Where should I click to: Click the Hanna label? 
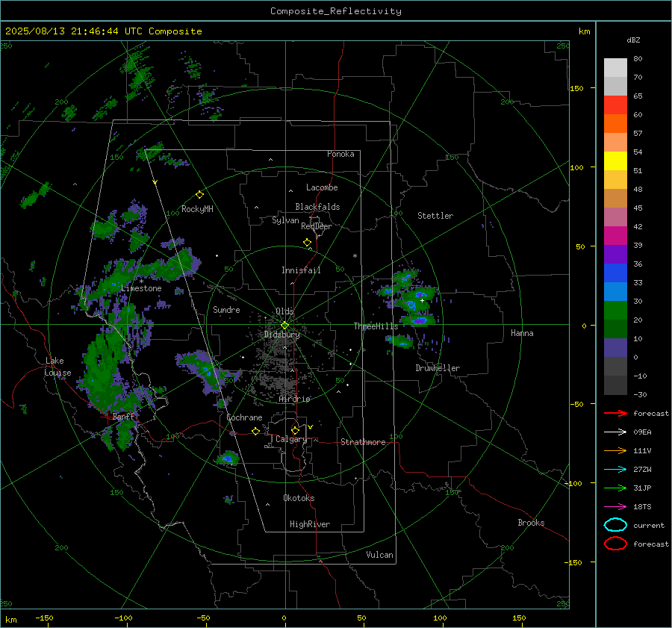click(522, 333)
